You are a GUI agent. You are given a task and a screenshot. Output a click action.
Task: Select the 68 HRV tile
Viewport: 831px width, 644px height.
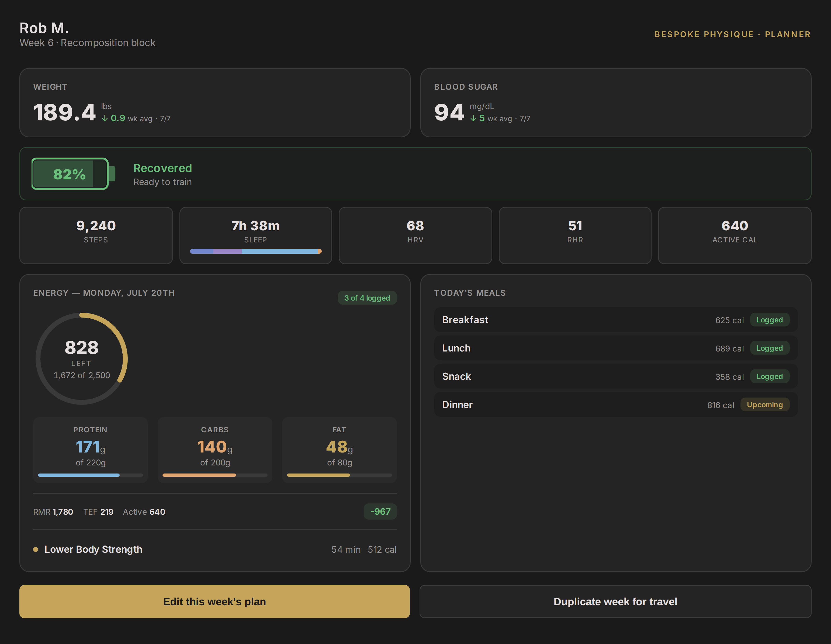click(415, 235)
